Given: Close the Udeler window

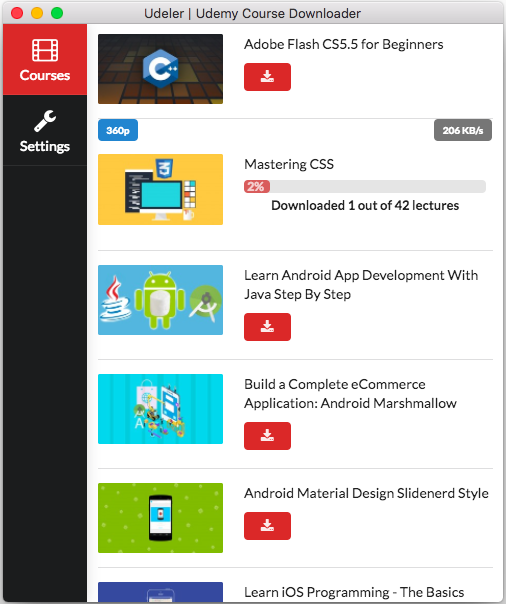Looking at the screenshot, I should [x=17, y=13].
